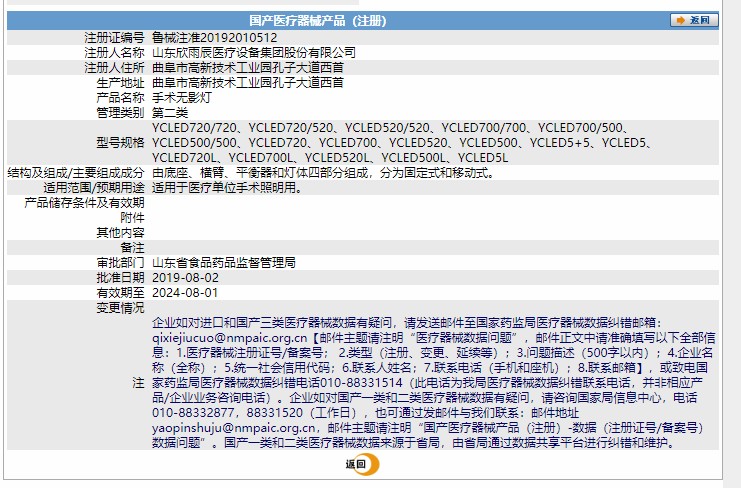The image size is (741, 488).
Task: Click the 附件 field label
Action: pyautogui.click(x=132, y=218)
